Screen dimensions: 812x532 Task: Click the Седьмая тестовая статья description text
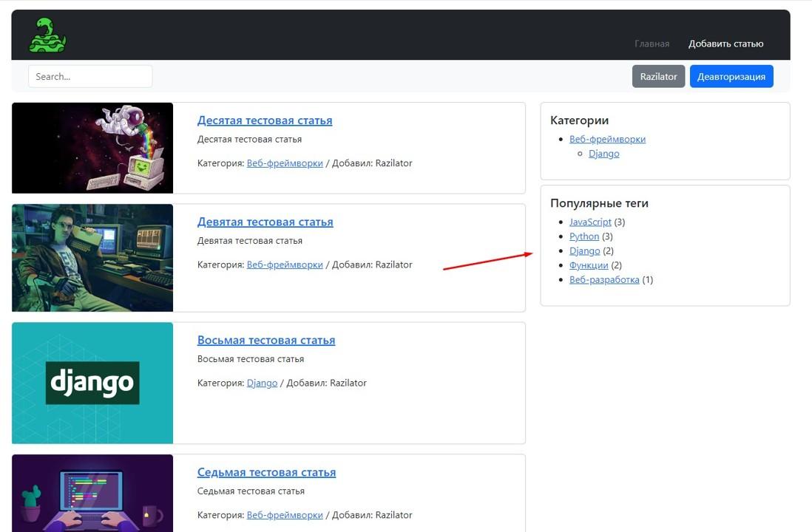coord(251,491)
